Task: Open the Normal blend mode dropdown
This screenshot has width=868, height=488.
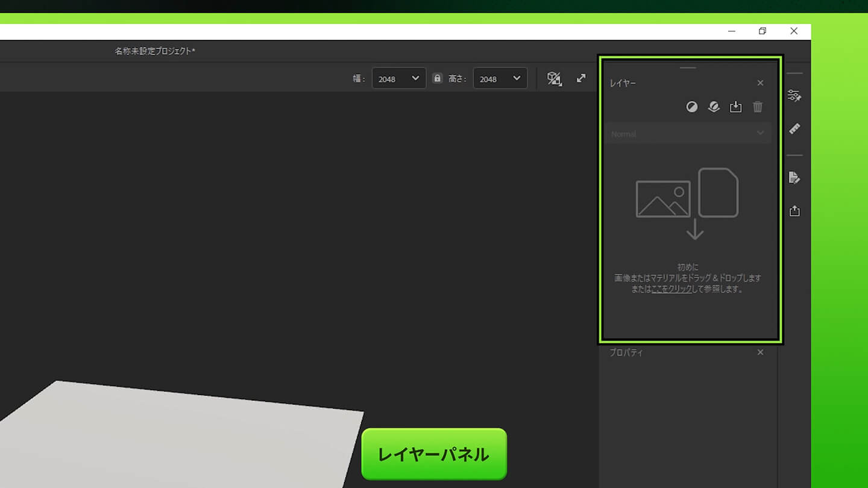Action: [x=688, y=133]
